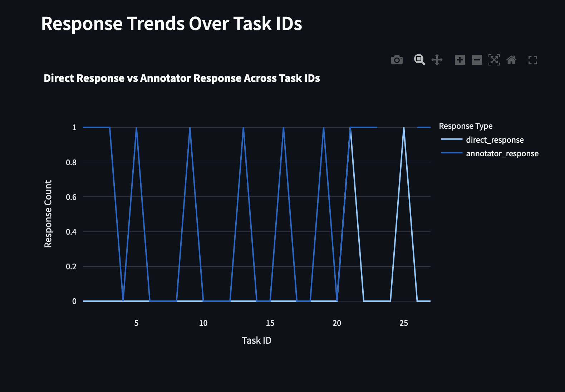Click the y-axis tick label 0.4
565x392 pixels.
pos(71,232)
